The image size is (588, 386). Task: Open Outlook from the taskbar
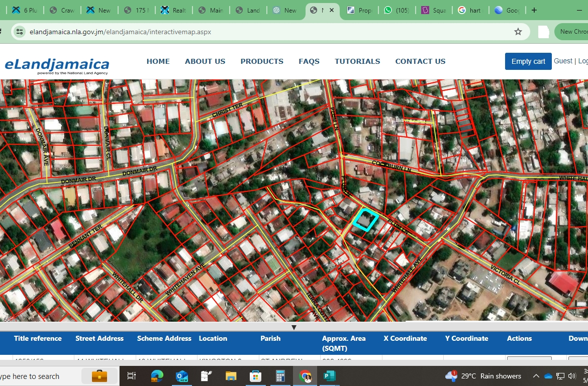[x=181, y=375]
